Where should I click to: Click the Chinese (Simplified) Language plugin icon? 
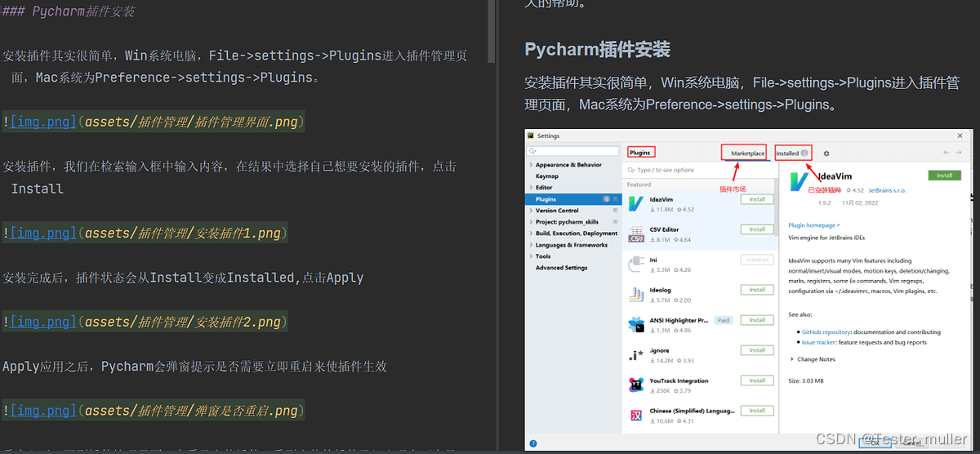636,416
